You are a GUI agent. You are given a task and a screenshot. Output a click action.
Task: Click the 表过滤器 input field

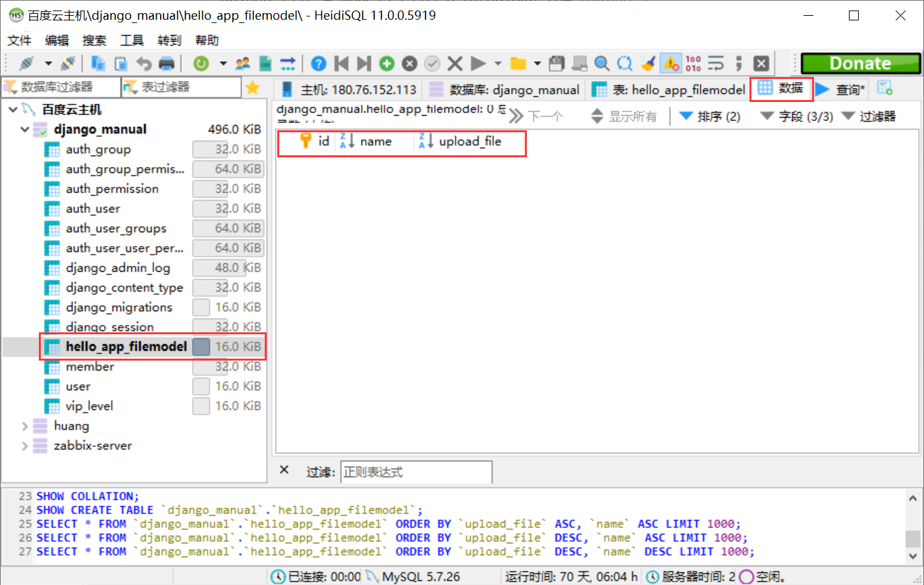[181, 87]
